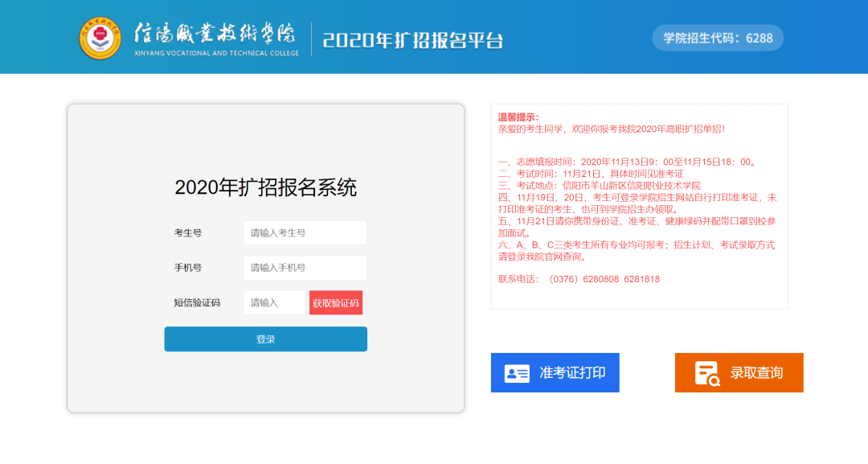Click the calligraphy college name in the header
Viewport: 868px width, 464px height.
(215, 33)
